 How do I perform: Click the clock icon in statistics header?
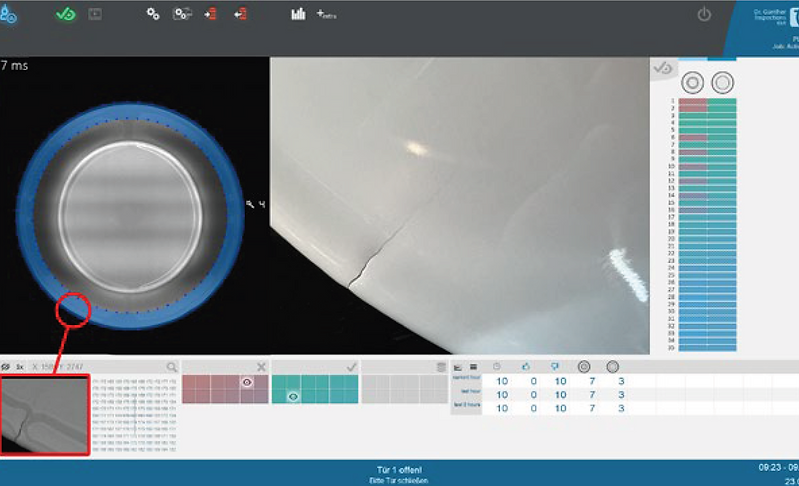(497, 367)
